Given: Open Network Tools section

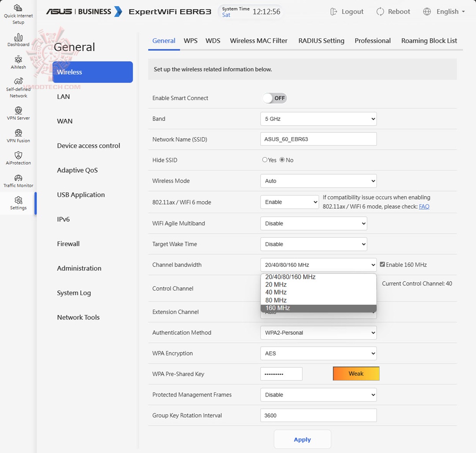Looking at the screenshot, I should coord(78,318).
